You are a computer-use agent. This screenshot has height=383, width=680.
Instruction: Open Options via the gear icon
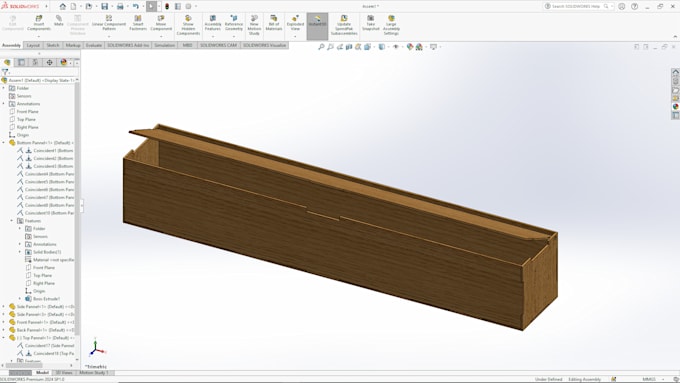tap(189, 7)
